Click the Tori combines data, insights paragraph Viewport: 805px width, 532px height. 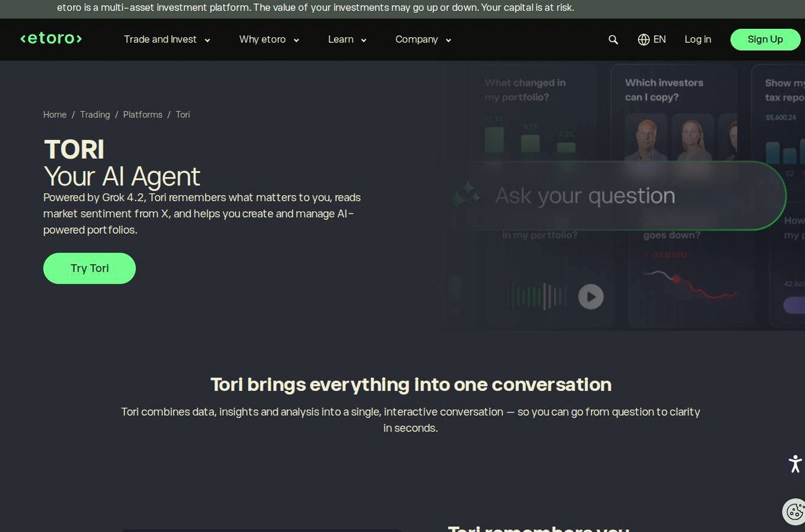pyautogui.click(x=411, y=420)
